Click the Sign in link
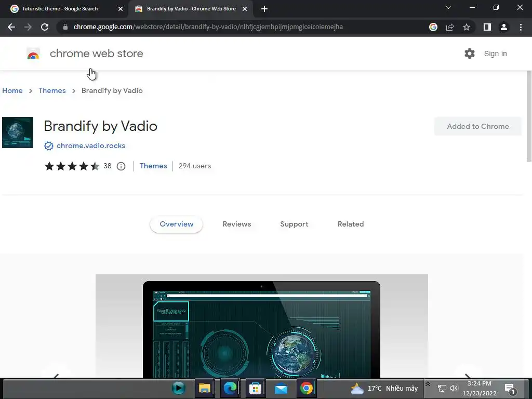Screen dimensions: 532x399 (x=495, y=54)
